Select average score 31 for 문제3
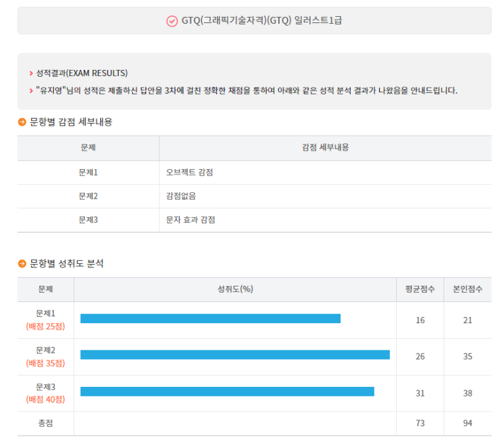This screenshot has width=504, height=448. 420,393
